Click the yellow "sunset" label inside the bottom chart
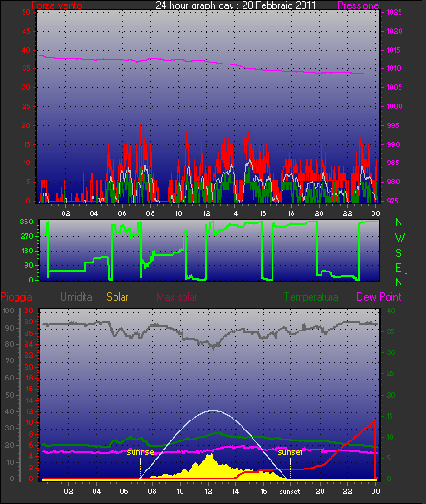The height and width of the screenshot is (504, 426). (x=290, y=452)
